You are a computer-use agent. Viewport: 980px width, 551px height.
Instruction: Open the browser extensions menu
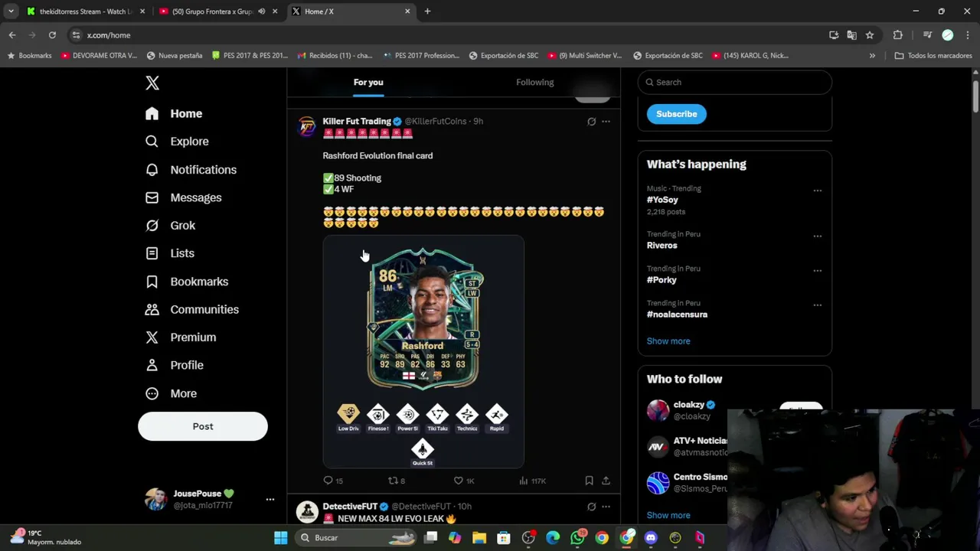pyautogui.click(x=897, y=35)
